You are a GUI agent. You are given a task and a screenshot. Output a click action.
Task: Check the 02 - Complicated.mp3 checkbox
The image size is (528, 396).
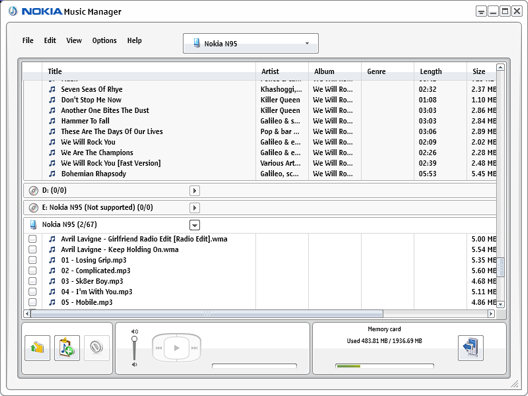tap(32, 270)
